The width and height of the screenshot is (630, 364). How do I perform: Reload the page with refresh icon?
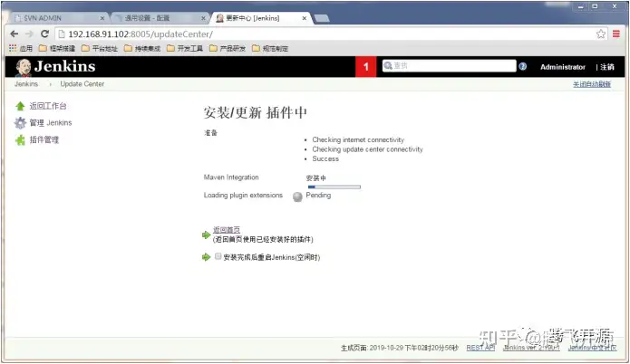pyautogui.click(x=44, y=34)
